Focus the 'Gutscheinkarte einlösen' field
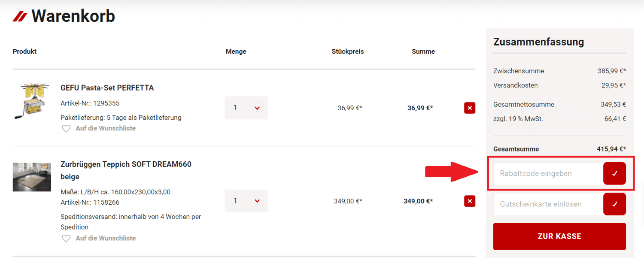This screenshot has height=260, width=644. (x=548, y=204)
